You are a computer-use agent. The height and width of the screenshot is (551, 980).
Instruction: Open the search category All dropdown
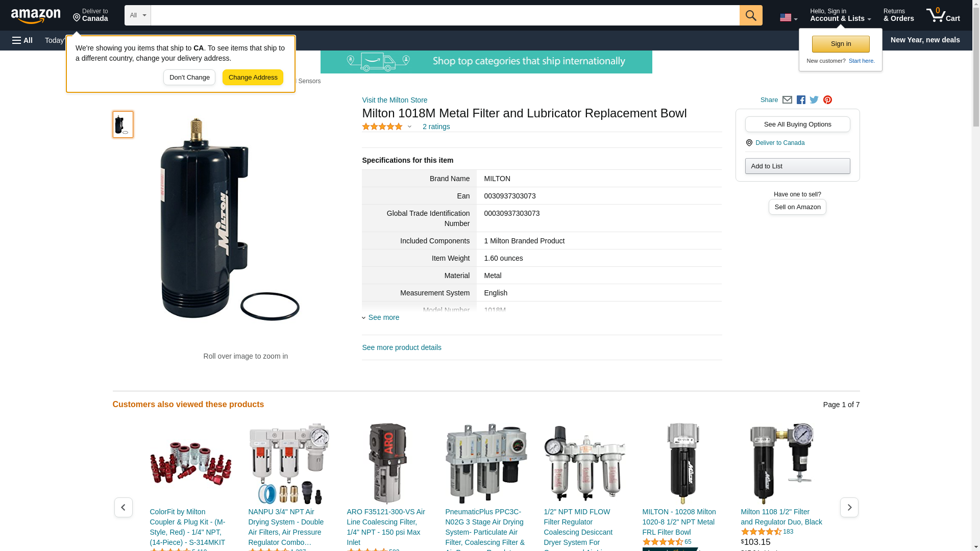[137, 15]
